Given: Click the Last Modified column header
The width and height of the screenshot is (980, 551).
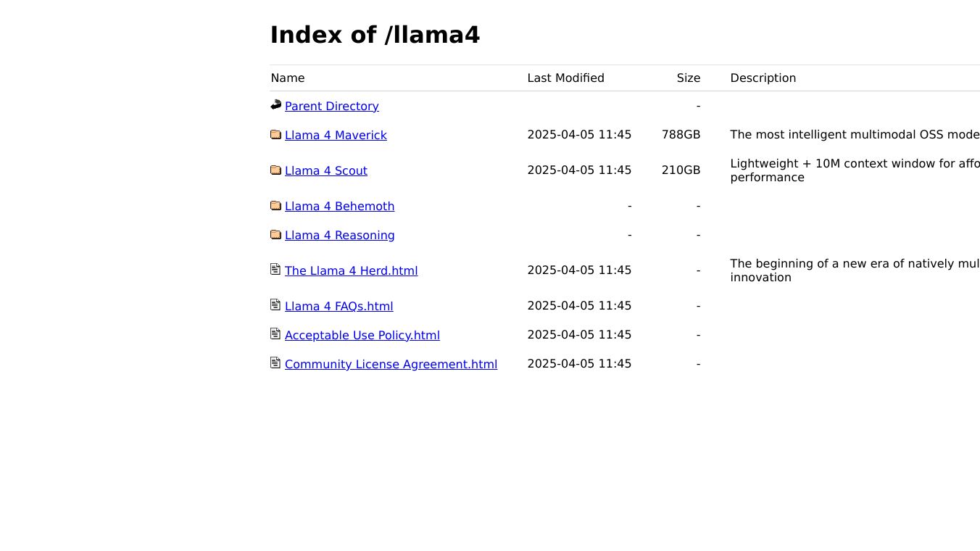Looking at the screenshot, I should point(565,78).
